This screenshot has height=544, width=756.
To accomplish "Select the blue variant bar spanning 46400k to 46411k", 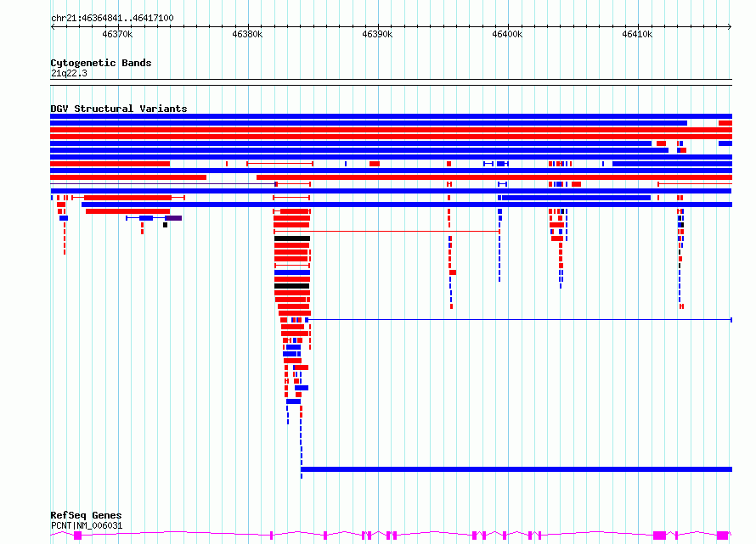I will [576, 198].
